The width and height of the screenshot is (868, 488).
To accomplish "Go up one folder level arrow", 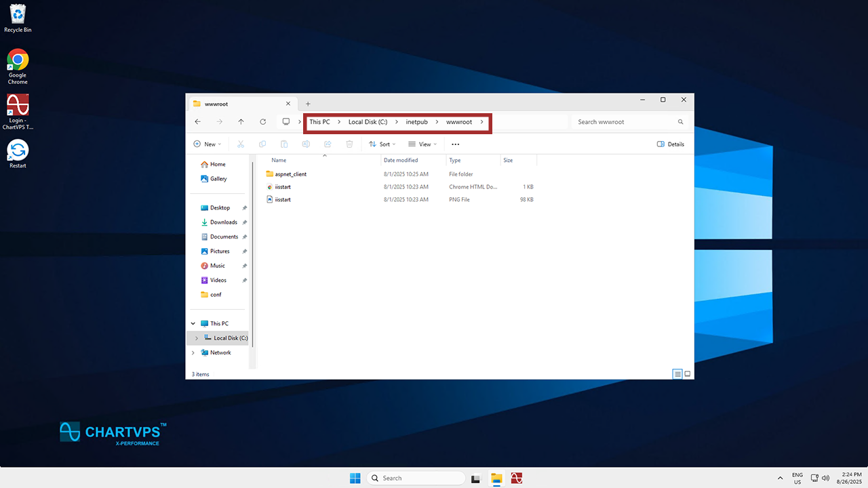I will (241, 122).
